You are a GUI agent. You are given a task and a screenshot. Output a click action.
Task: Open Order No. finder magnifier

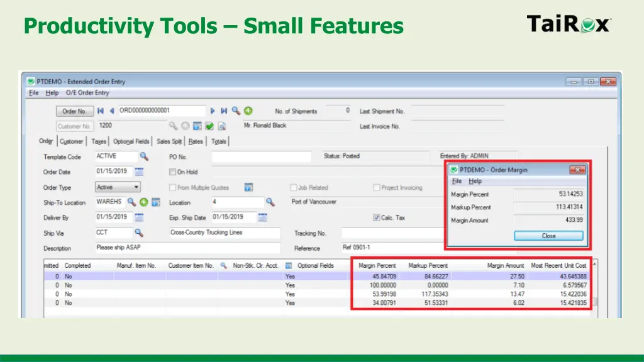[x=236, y=111]
